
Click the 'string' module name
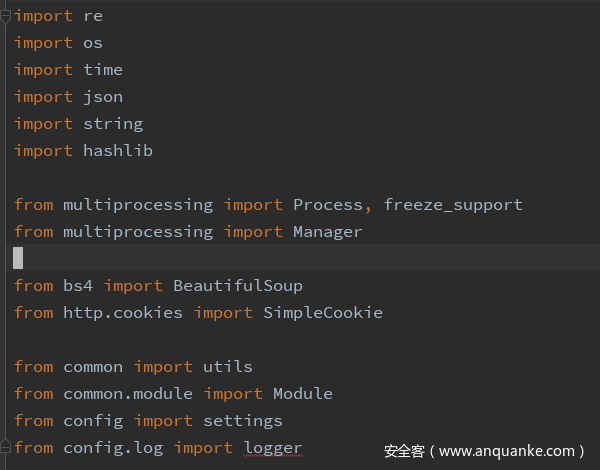click(x=113, y=124)
